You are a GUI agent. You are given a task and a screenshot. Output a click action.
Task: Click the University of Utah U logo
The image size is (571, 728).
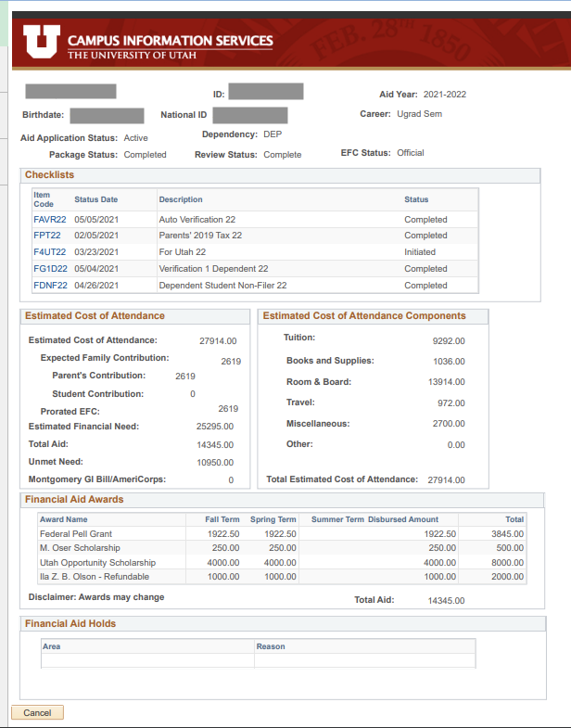(41, 43)
